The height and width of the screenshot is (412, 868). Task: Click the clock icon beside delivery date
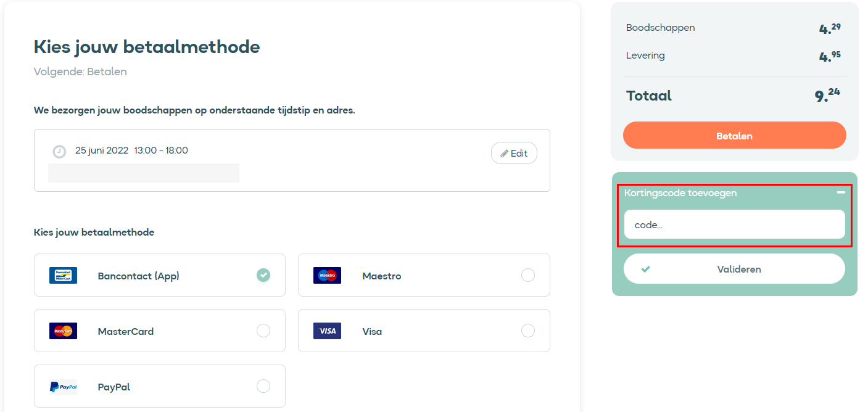click(x=59, y=152)
